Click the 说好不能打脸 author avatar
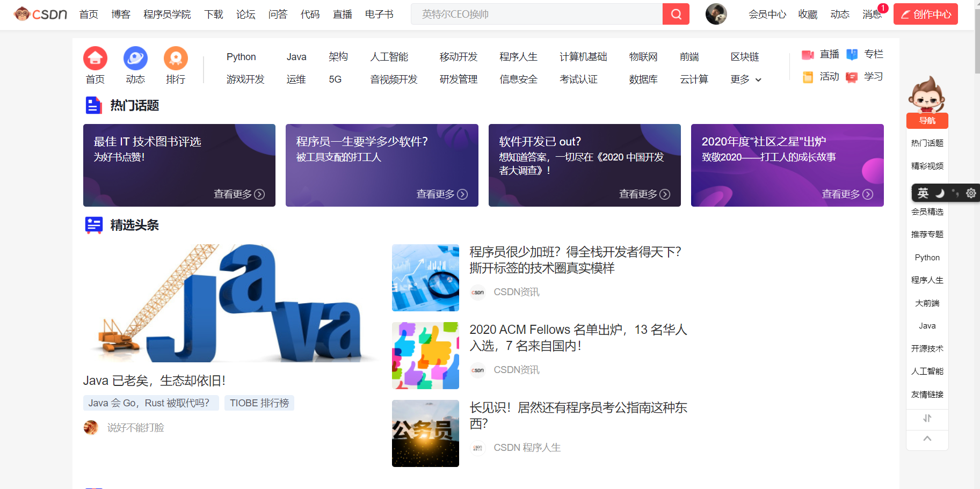The image size is (980, 489). point(91,427)
